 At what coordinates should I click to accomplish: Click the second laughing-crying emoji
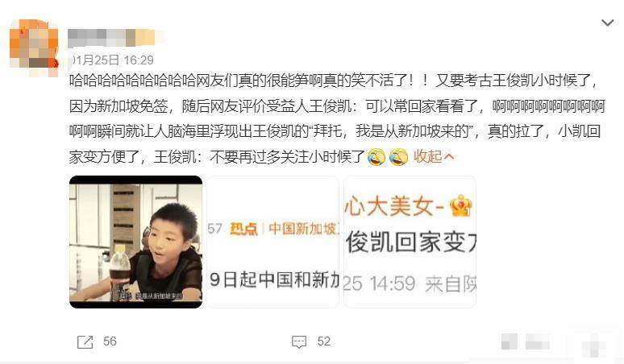399,157
